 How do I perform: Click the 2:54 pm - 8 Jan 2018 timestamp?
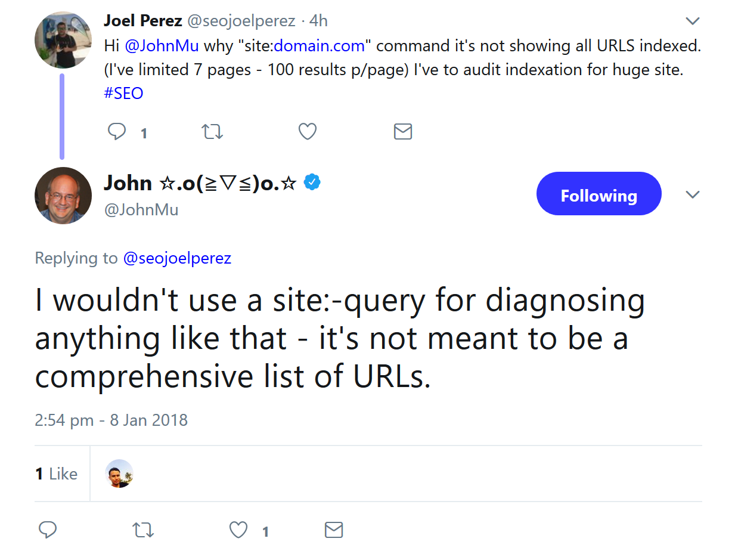[111, 420]
